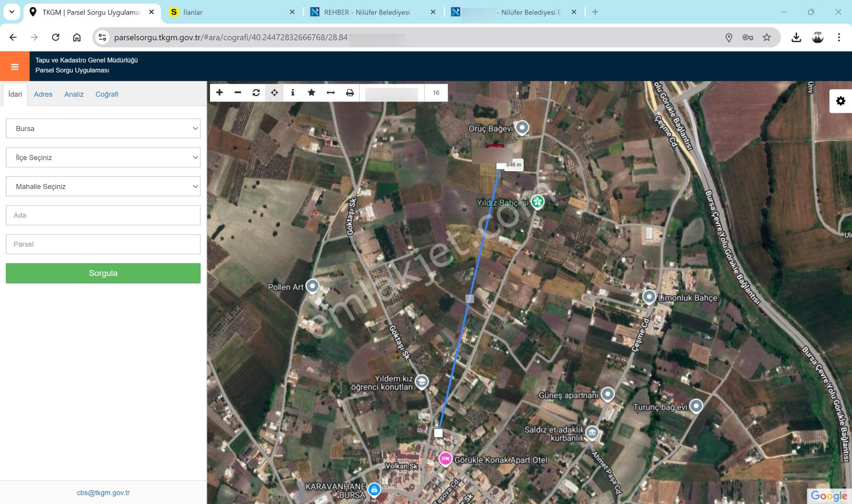The width and height of the screenshot is (852, 504).
Task: View site information in the address bar
Action: (x=103, y=37)
